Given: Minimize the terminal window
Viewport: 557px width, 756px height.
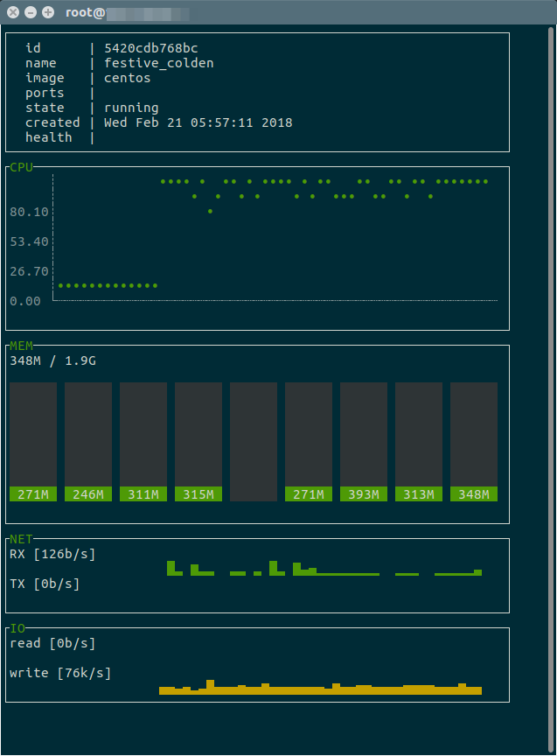Looking at the screenshot, I should pos(31,12).
